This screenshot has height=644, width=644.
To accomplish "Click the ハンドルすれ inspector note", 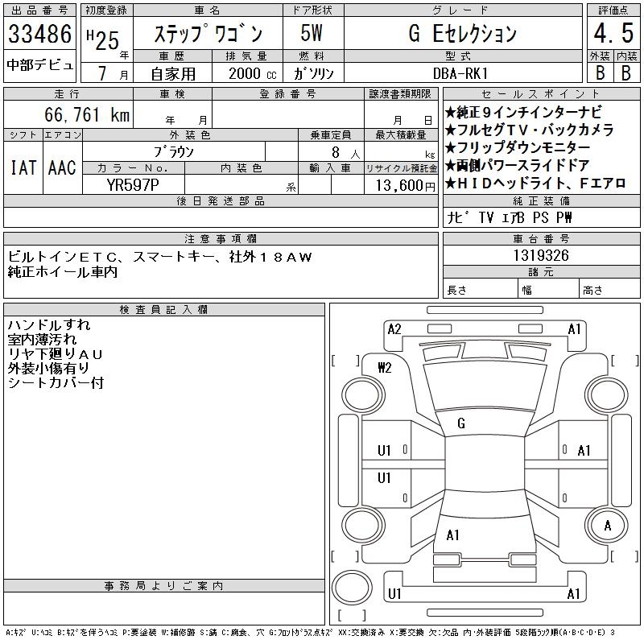I will [x=49, y=325].
